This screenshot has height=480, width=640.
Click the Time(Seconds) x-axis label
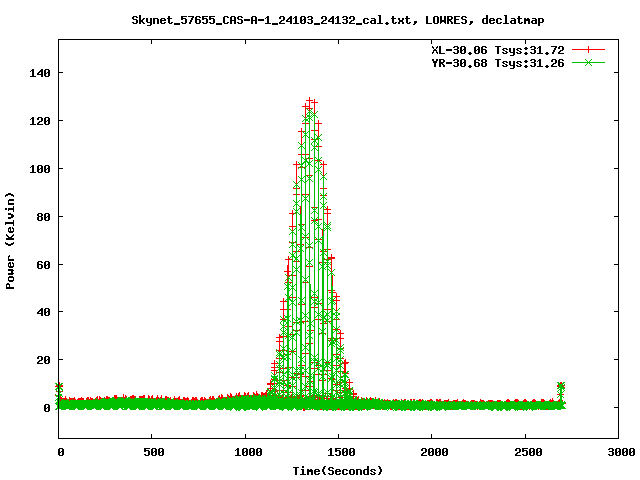tap(338, 471)
